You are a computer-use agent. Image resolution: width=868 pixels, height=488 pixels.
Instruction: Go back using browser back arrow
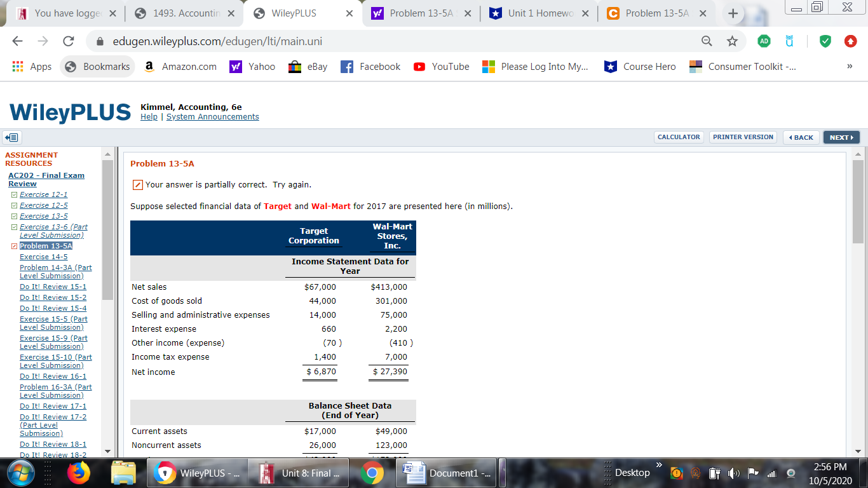click(18, 41)
